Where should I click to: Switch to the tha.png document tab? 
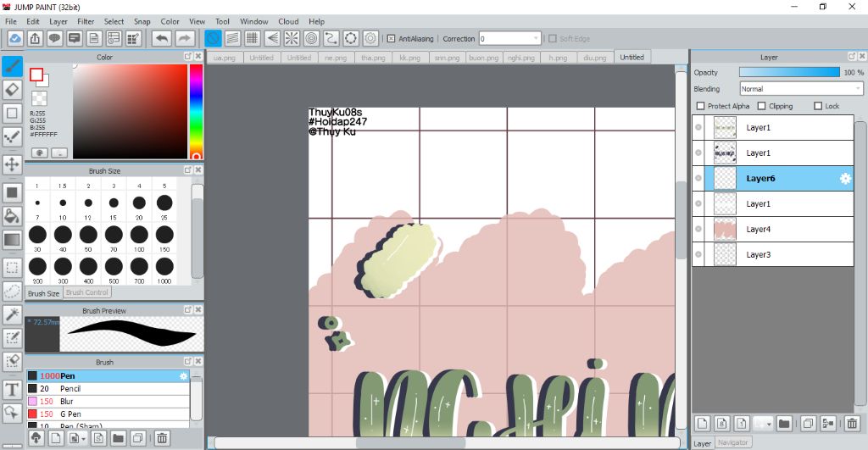pyautogui.click(x=373, y=58)
